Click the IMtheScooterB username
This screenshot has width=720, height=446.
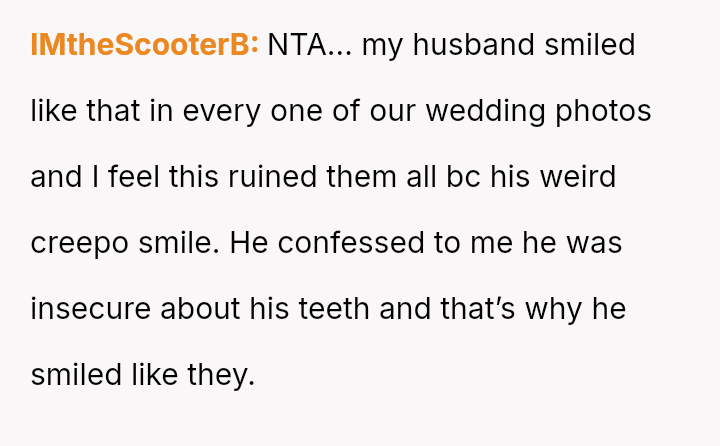145,45
